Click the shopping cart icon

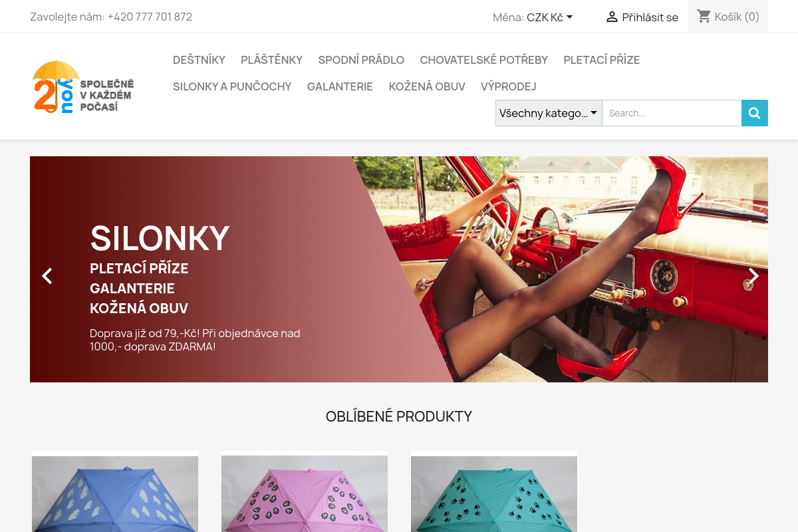pyautogui.click(x=704, y=17)
